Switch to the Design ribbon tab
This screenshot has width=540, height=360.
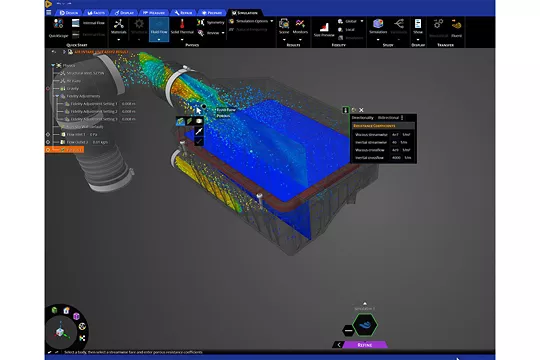69,13
